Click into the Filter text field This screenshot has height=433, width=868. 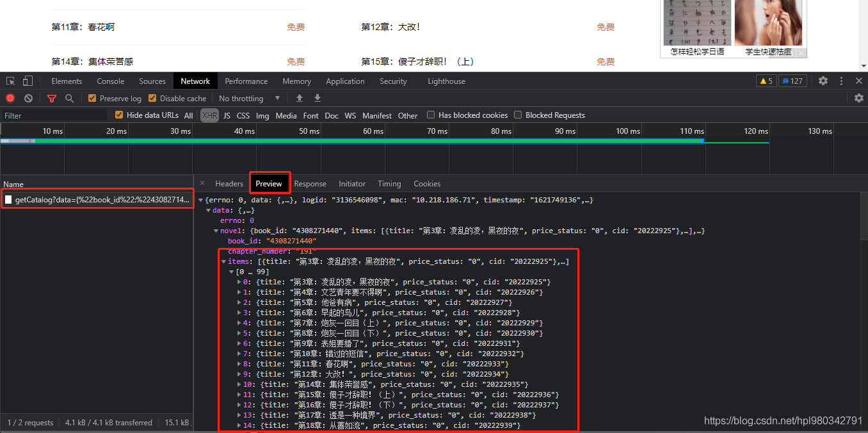coord(54,116)
